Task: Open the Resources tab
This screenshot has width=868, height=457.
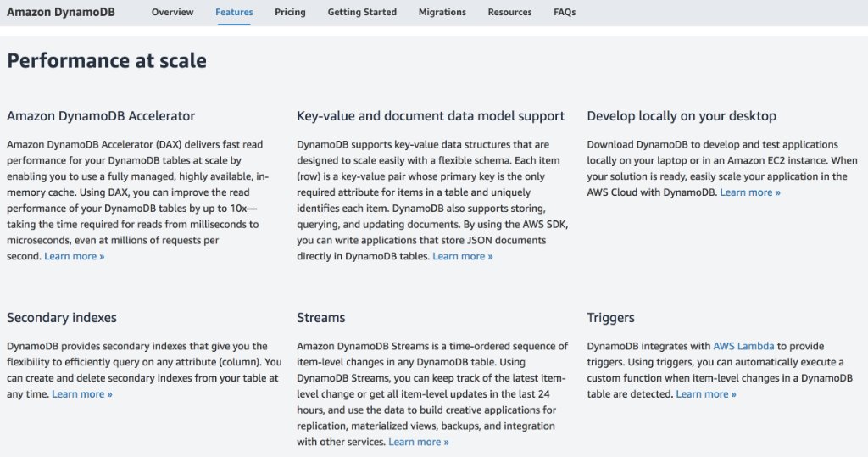Action: [x=509, y=12]
